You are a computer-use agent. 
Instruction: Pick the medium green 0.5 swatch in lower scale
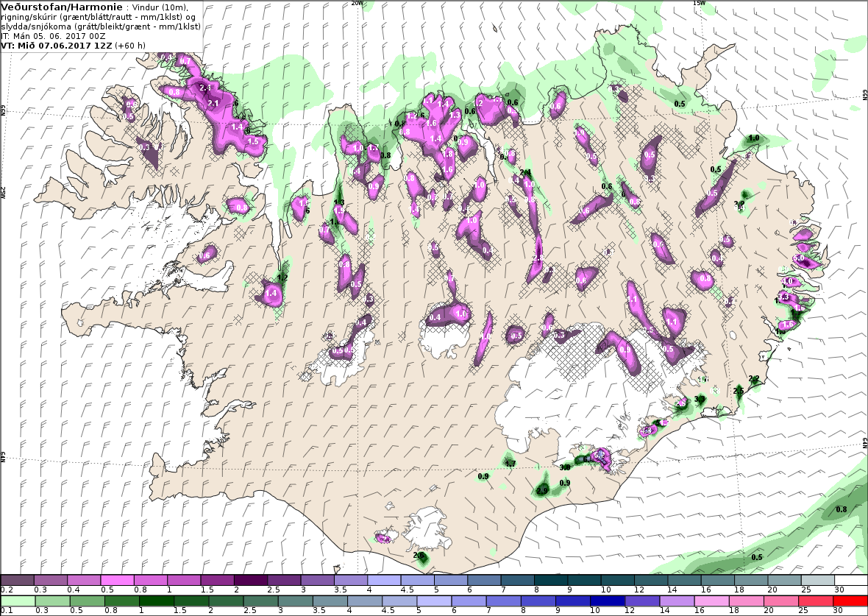pos(87,601)
